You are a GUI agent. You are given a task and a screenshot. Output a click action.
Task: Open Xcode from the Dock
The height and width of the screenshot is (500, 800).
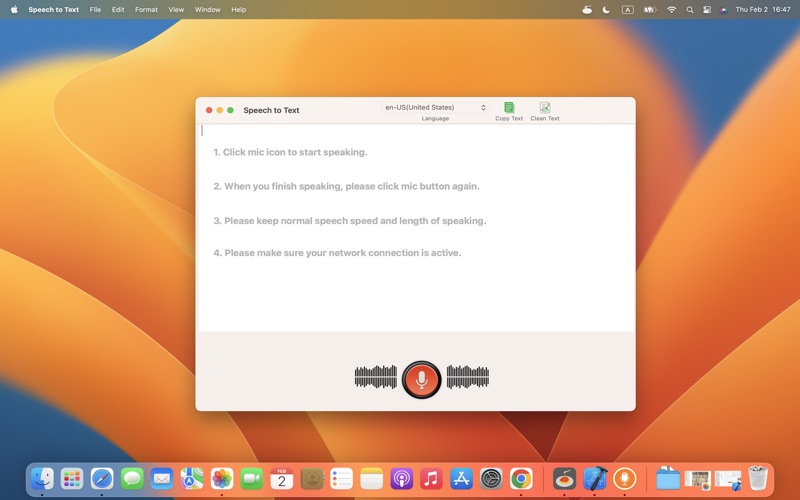[594, 479]
